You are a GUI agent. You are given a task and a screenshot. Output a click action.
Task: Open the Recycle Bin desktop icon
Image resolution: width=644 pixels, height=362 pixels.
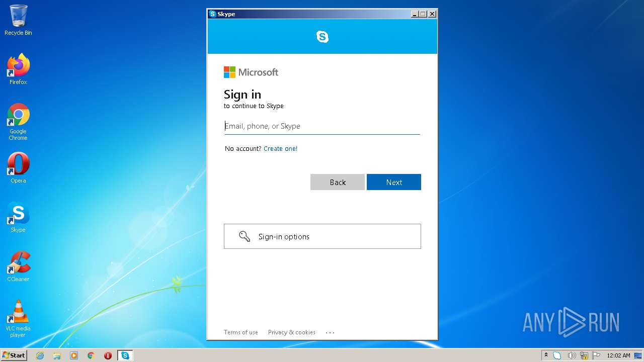click(18, 20)
